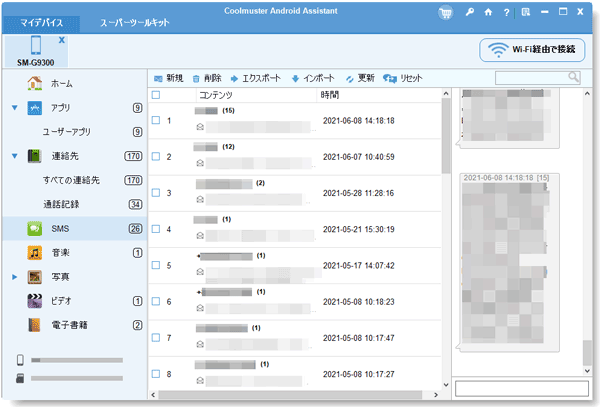Check the box for message row 3

[156, 193]
